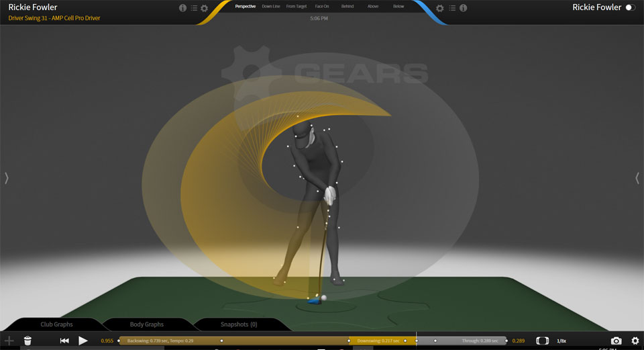
Task: Click the white timeline playhead marker
Action: point(416,340)
